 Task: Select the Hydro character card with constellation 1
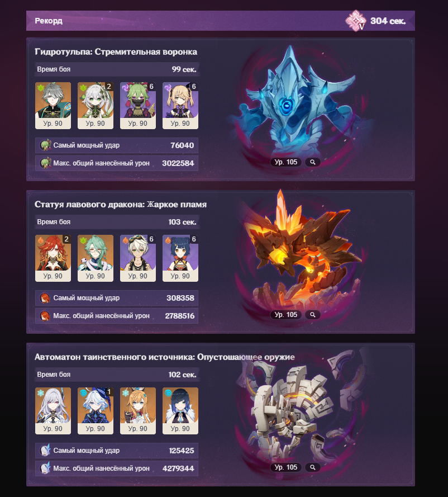tap(96, 410)
